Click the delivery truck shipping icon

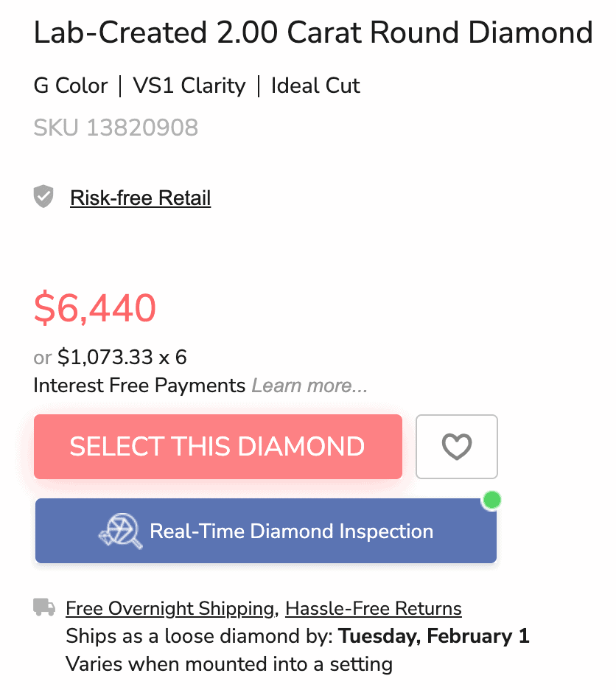(44, 607)
